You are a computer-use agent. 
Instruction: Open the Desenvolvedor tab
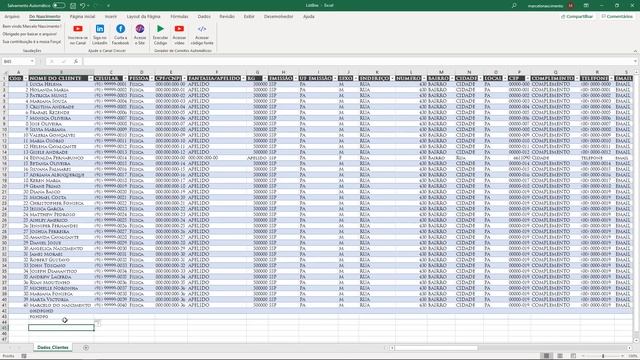278,16
